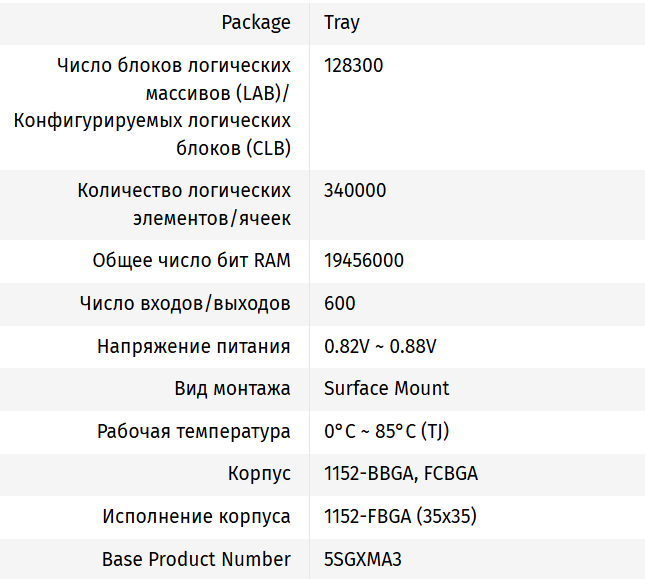Click the Общее число бит RAM label
645x579 pixels.
tap(192, 261)
